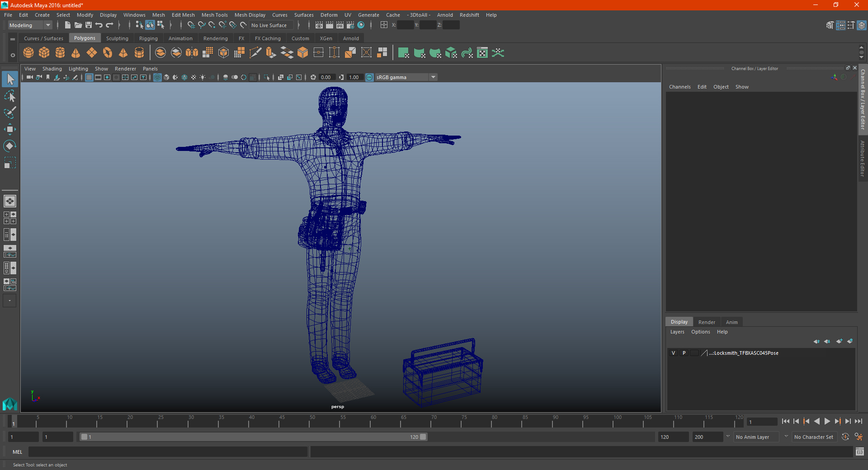The width and height of the screenshot is (868, 470).
Task: Create a polygon plane from the shelf
Action: (92, 53)
